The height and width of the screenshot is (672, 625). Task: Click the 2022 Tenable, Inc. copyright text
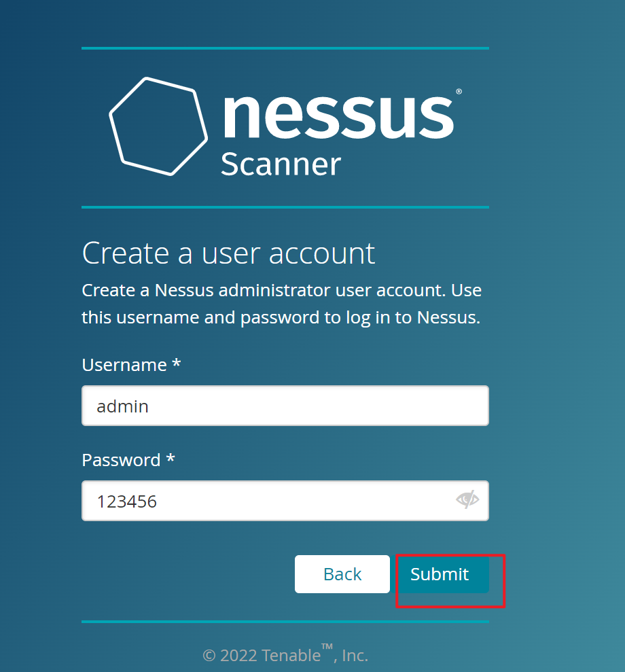coord(285,654)
